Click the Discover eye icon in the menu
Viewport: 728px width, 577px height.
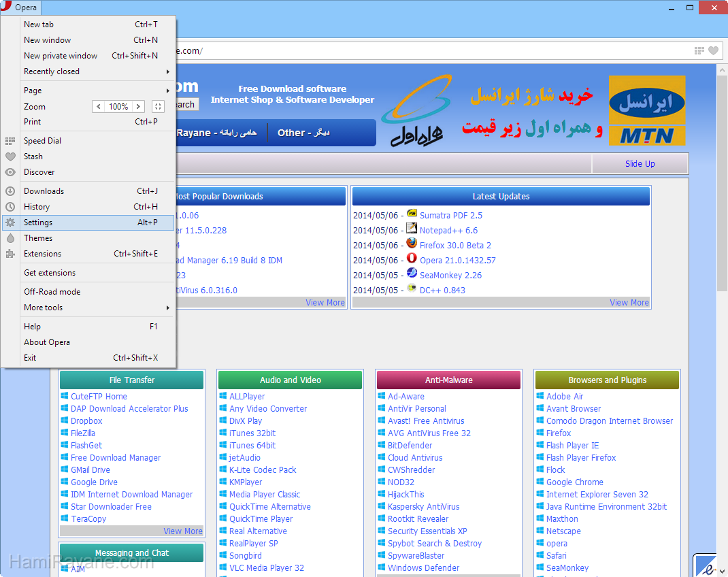(x=10, y=172)
